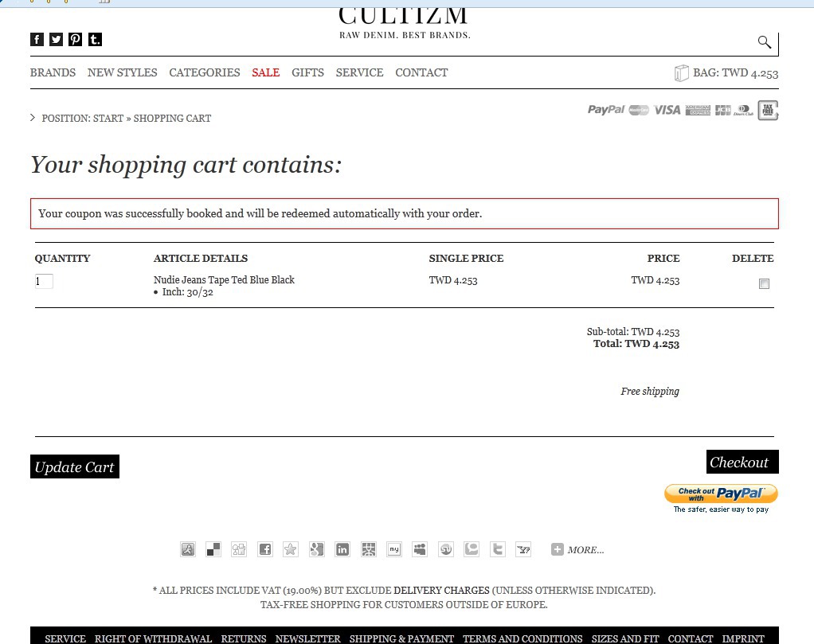
Task: Share via the Yahoo icon
Action: tap(523, 549)
